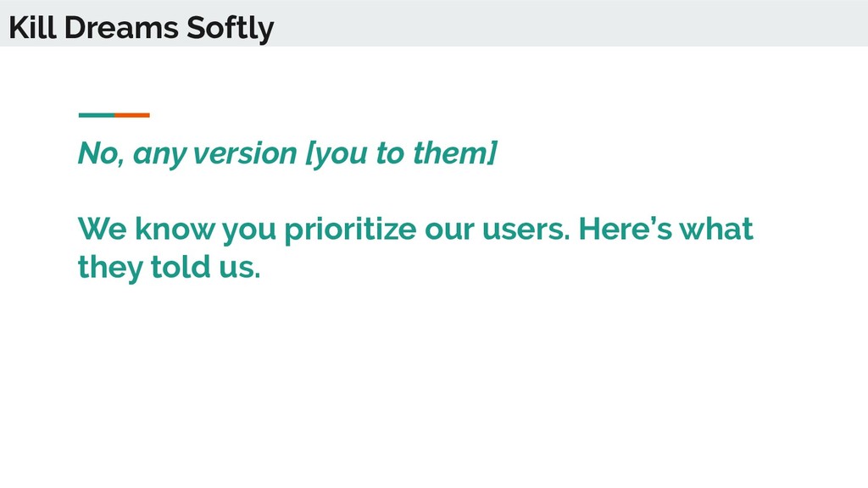Click the empty gray header bar area

570,23
